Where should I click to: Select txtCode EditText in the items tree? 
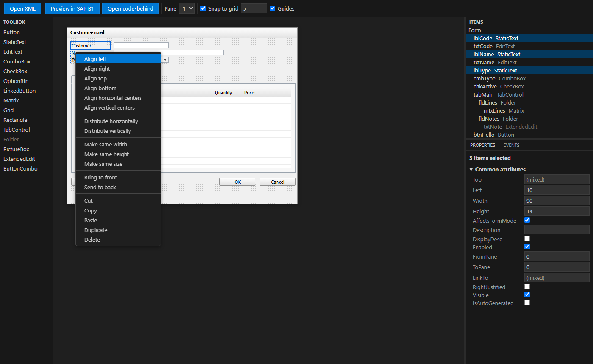coord(529,47)
